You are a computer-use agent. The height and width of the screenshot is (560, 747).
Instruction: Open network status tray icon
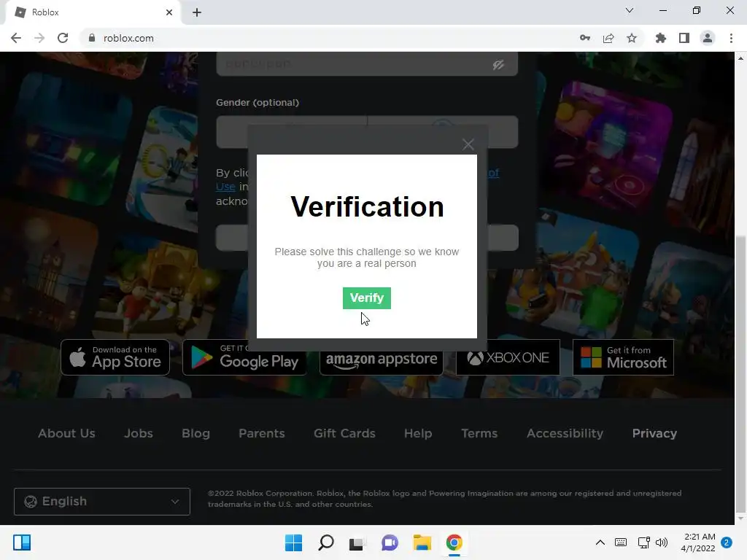tap(643, 542)
